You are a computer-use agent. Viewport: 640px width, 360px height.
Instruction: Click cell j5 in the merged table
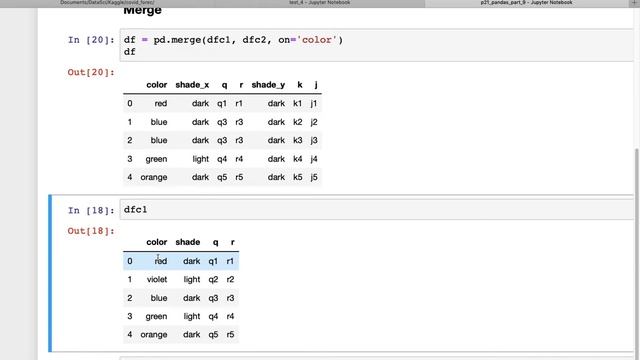point(314,178)
